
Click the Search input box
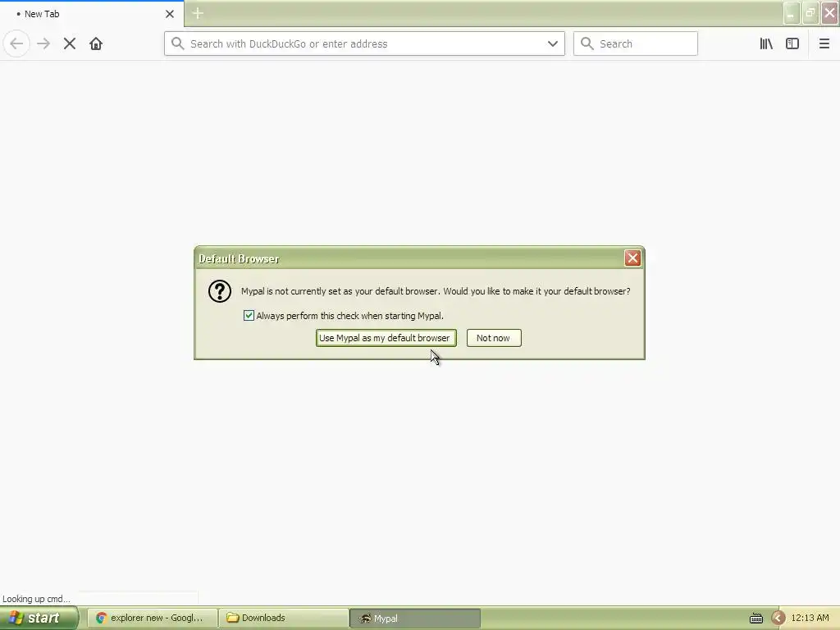[636, 44]
